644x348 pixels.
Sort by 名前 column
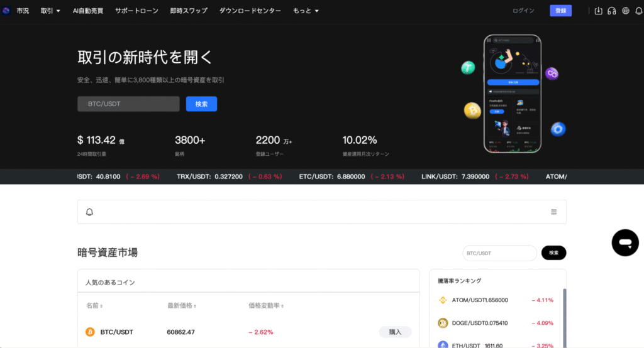click(94, 306)
